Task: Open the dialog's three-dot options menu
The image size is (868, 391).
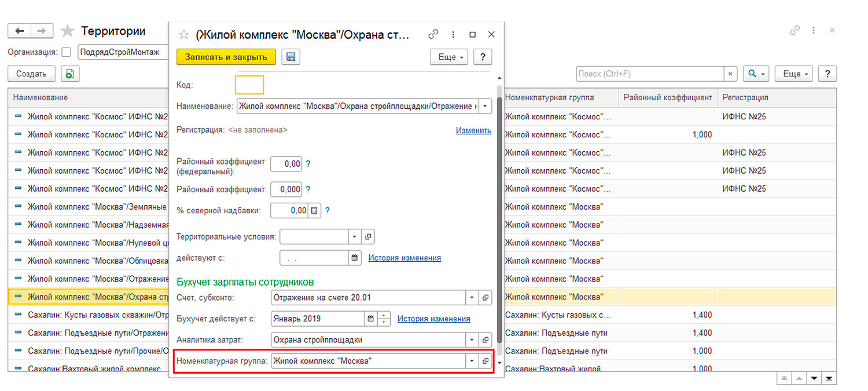Action: 453,35
